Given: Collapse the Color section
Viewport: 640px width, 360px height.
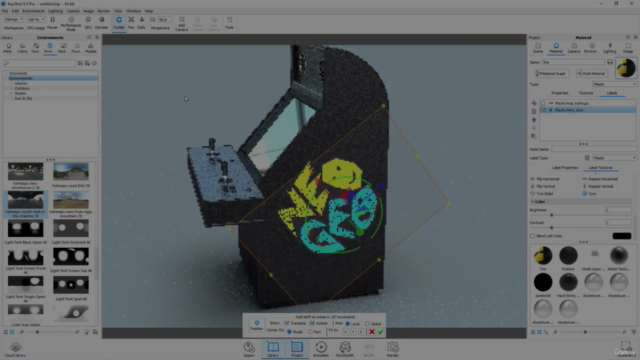Looking at the screenshot, I should 533,202.
